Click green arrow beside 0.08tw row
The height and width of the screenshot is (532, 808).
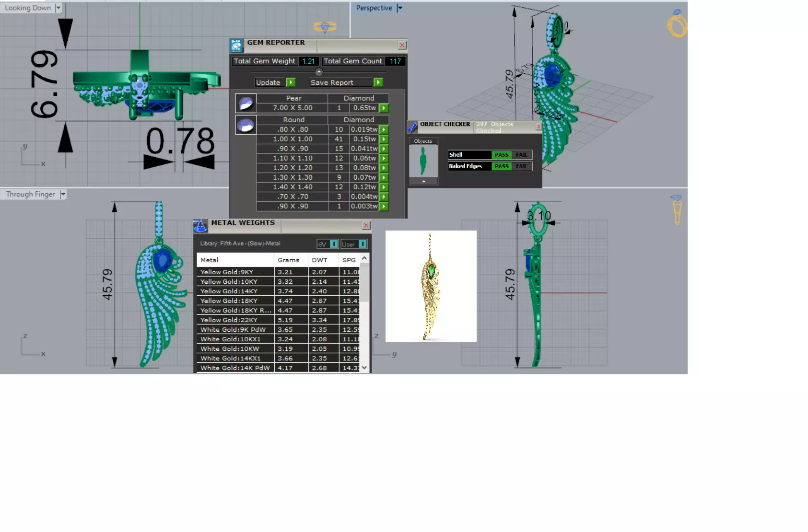pos(384,168)
